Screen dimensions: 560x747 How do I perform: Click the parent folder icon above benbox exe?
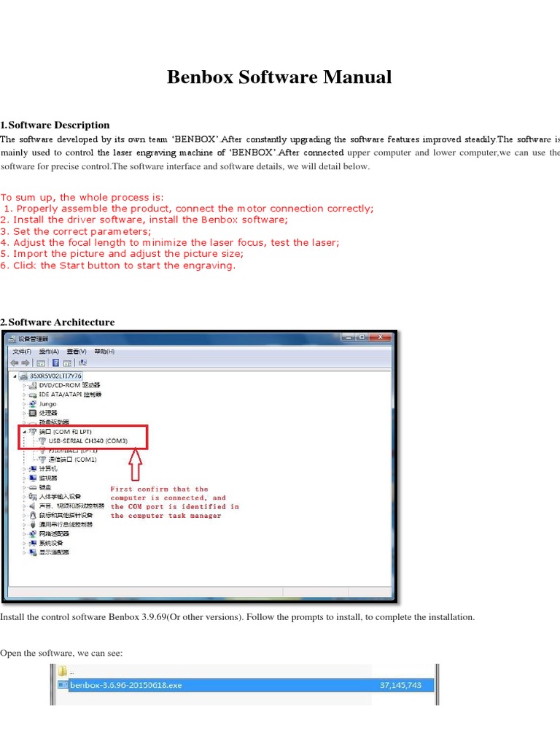pos(63,672)
